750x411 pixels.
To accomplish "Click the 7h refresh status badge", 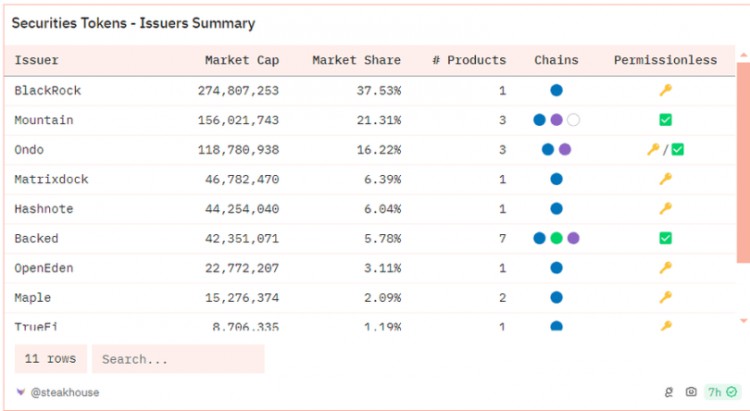I will coord(722,392).
